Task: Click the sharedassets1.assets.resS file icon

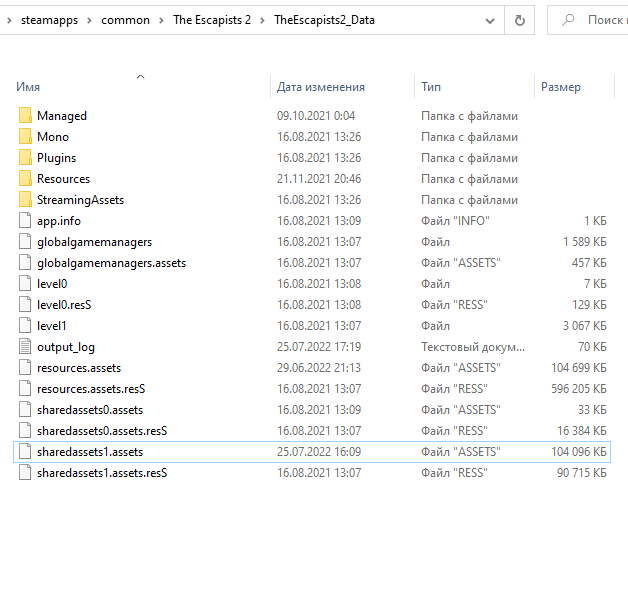Action: tap(25, 473)
